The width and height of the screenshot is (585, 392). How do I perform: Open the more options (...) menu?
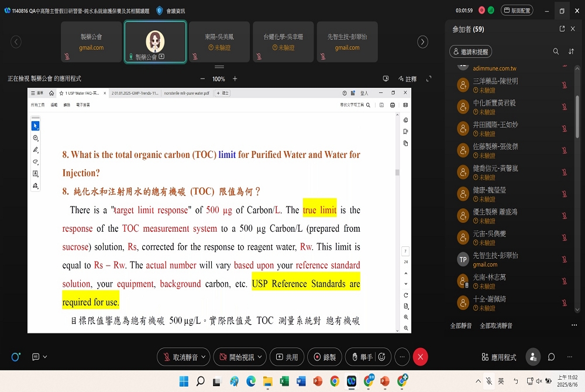(x=402, y=357)
